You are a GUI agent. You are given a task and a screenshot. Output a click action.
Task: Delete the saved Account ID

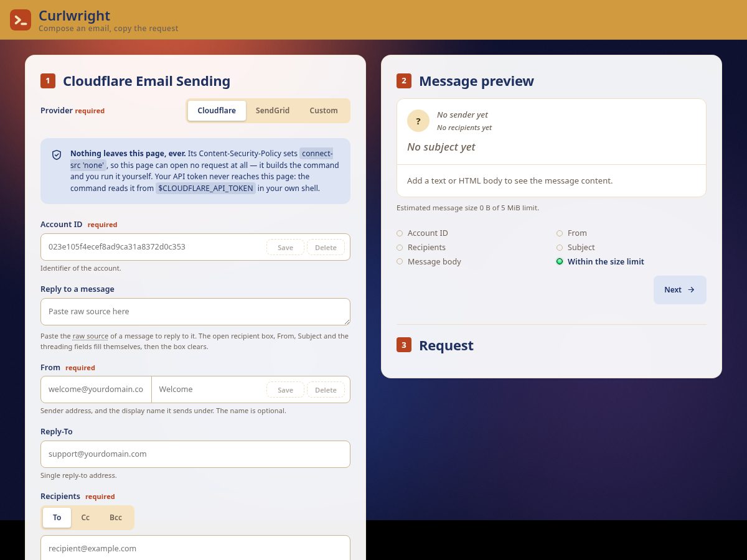[x=326, y=248]
